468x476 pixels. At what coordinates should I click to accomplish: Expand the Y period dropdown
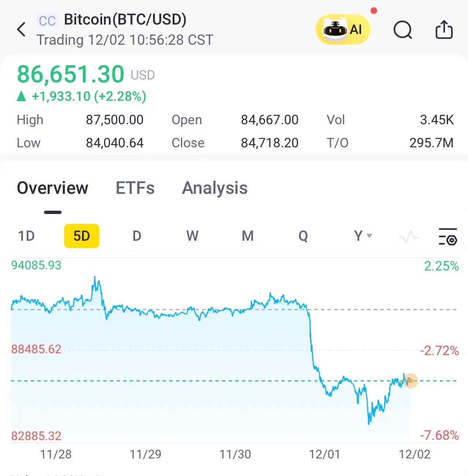[x=363, y=236]
